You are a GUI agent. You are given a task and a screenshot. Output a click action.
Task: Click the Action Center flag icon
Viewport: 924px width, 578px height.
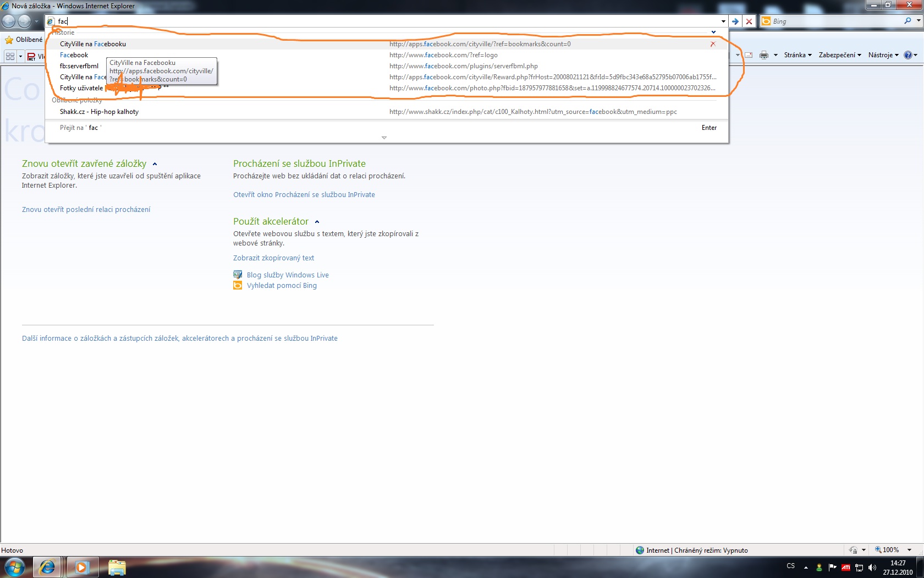click(x=832, y=568)
